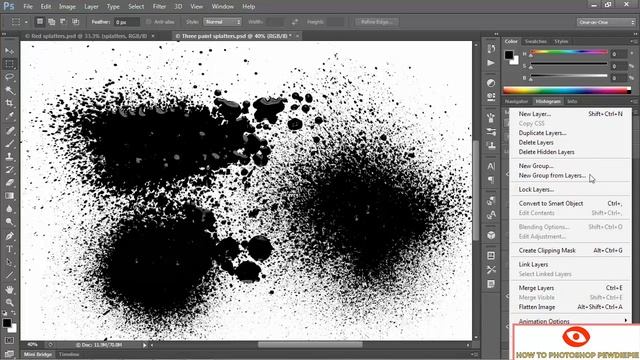Select the Move tool
This screenshot has width=640, height=360.
click(x=9, y=51)
